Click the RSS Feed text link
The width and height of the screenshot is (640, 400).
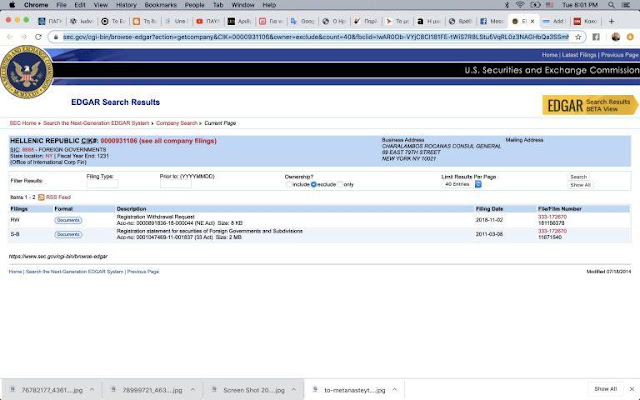click(58, 197)
